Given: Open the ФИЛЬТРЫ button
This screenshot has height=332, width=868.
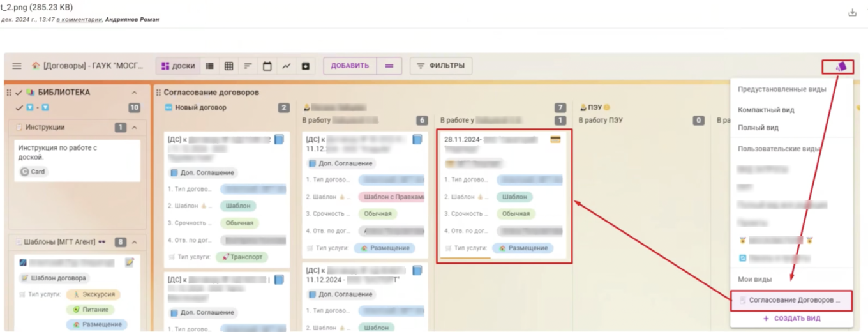Looking at the screenshot, I should (440, 66).
